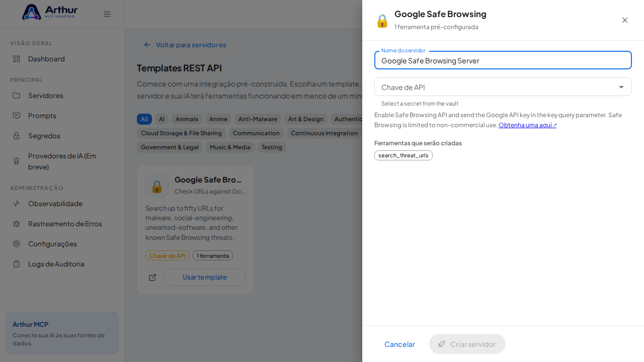Filter templates by Music & Media
Screen dimensions: 644x362
230,147
